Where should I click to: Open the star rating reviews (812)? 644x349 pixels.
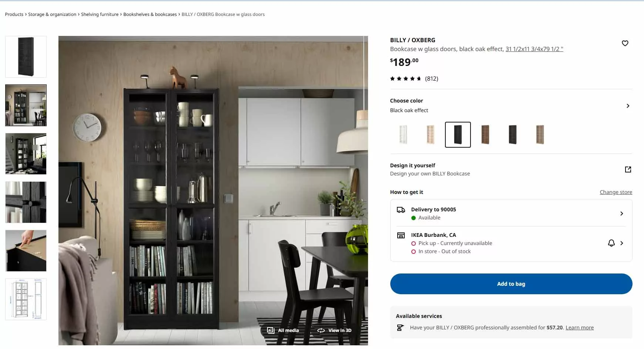coord(414,78)
